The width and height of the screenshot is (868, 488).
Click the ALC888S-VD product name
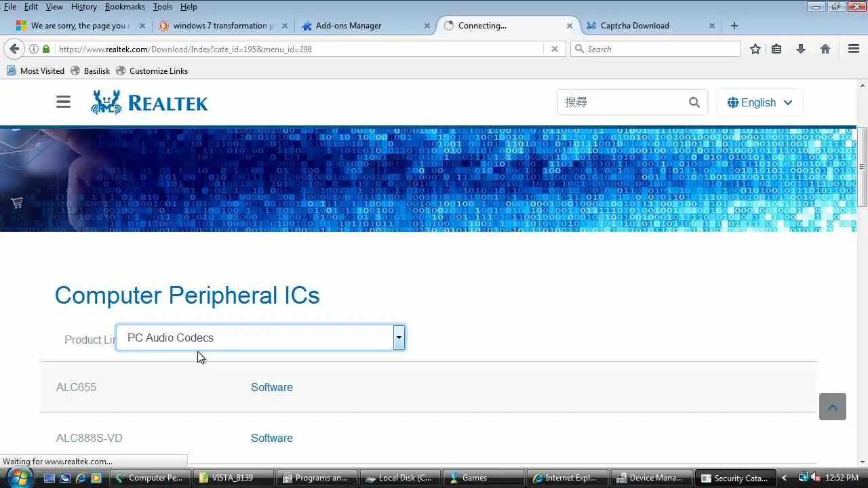(89, 438)
